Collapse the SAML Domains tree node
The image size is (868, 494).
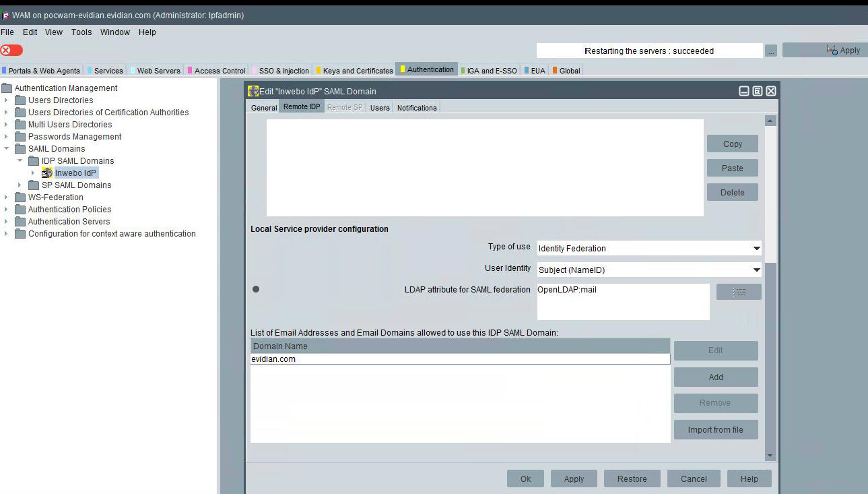tap(6, 149)
